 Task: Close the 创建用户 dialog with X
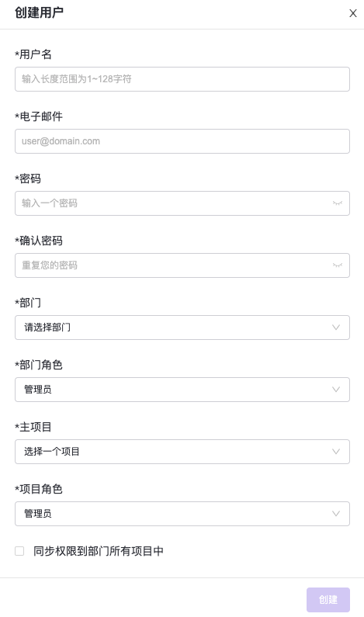[353, 13]
